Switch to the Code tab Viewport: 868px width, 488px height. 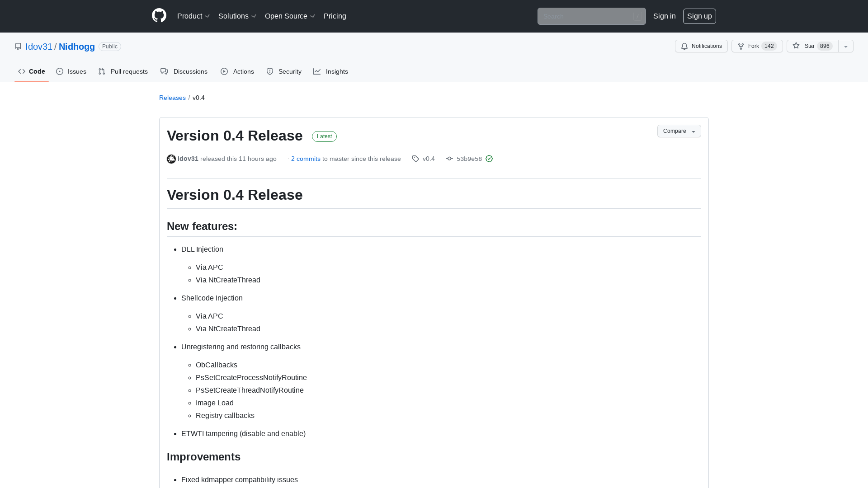32,71
